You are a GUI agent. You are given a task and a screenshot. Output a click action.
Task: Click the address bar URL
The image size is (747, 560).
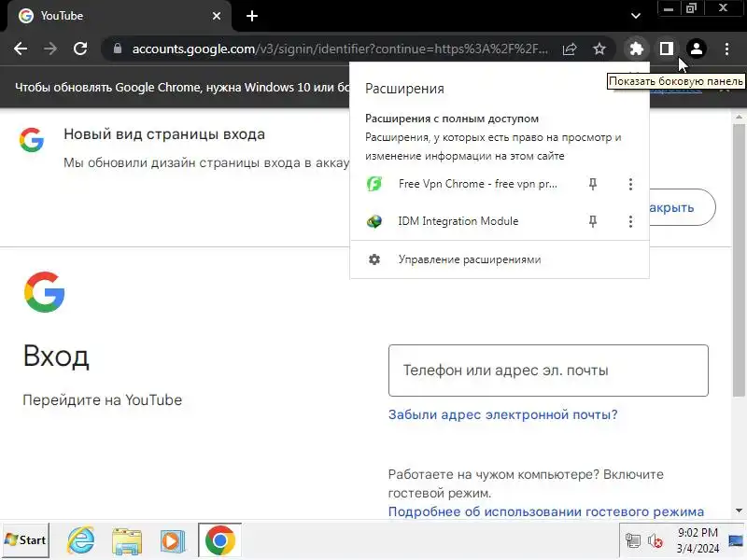tap(340, 49)
